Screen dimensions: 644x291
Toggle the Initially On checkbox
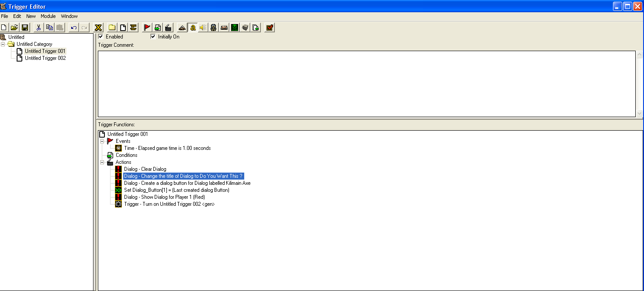click(x=153, y=37)
